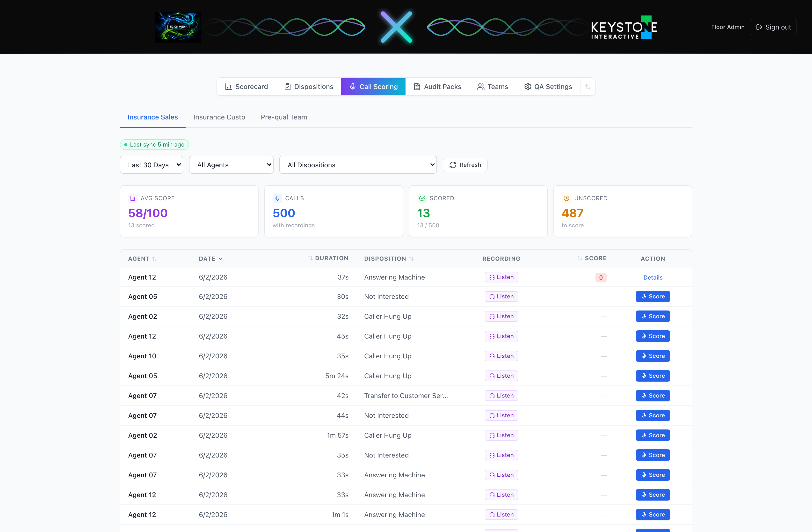The image size is (812, 532).
Task: Sort by Duration column arrows icon
Action: click(310, 259)
